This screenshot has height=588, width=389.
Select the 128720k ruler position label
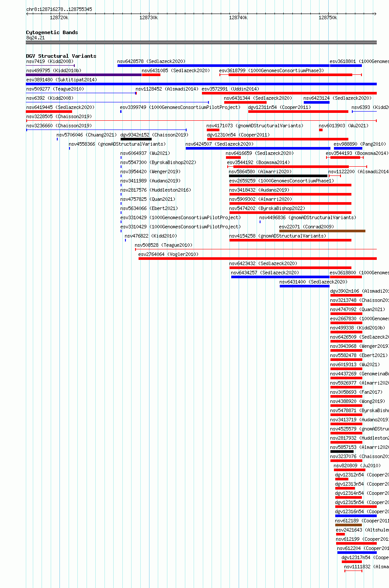pos(59,17)
